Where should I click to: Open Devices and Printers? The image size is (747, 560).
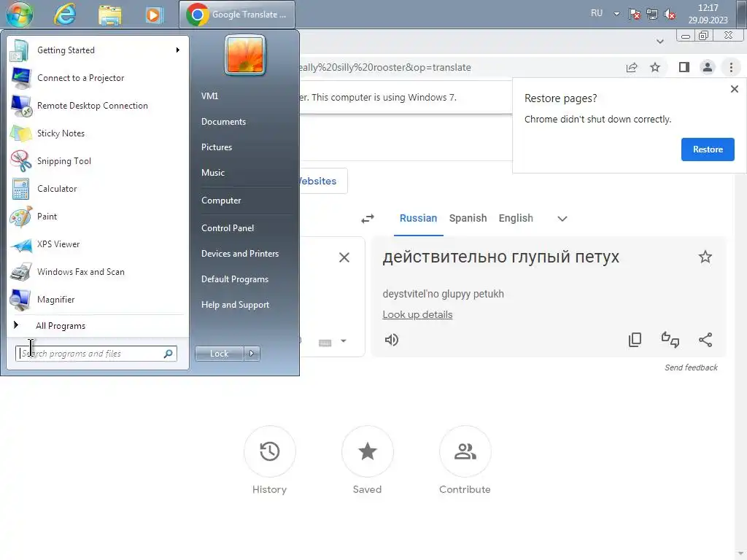tap(239, 253)
